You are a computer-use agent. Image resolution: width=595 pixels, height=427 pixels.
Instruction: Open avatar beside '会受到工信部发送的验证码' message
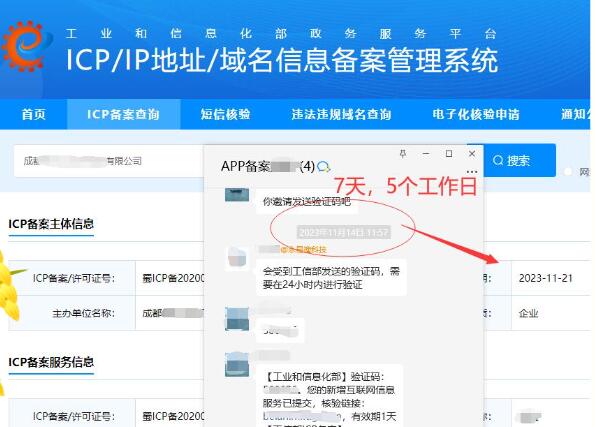tap(237, 258)
